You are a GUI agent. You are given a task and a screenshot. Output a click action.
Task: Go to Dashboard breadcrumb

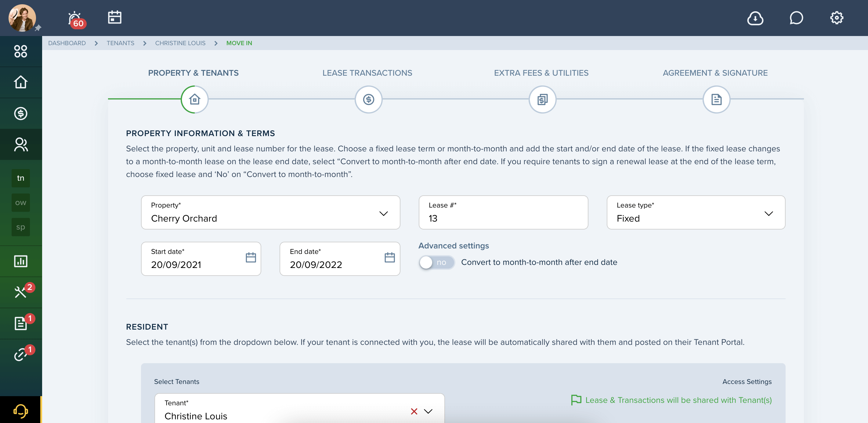coord(67,43)
